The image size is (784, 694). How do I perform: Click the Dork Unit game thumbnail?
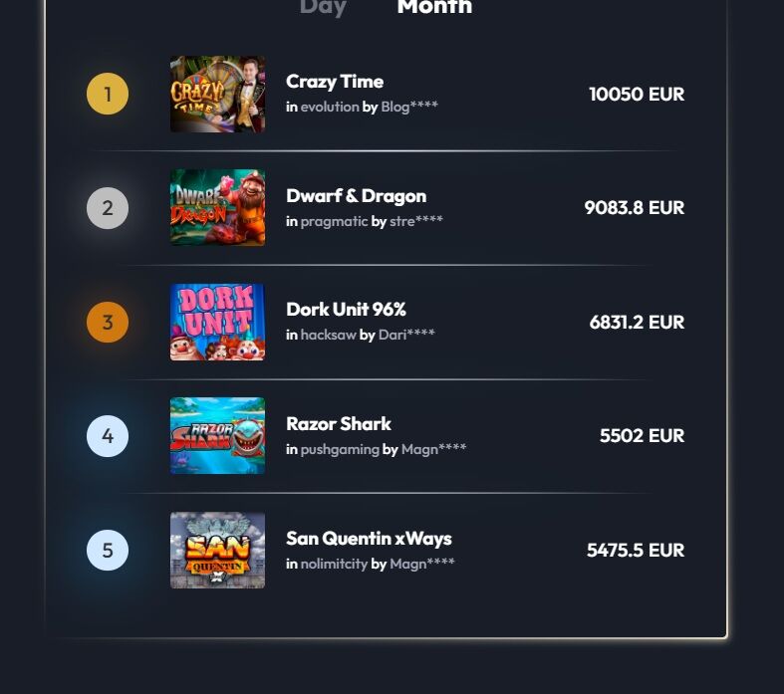pyautogui.click(x=217, y=322)
